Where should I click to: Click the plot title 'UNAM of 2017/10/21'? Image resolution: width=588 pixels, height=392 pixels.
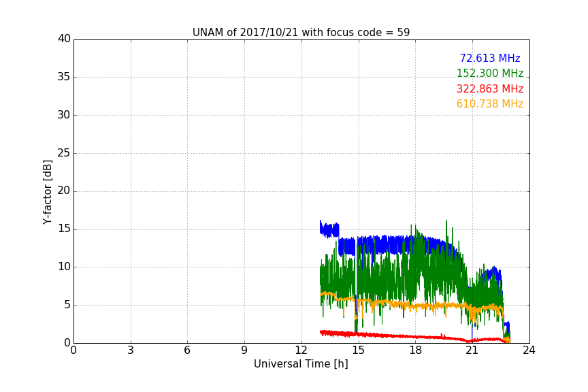301,33
